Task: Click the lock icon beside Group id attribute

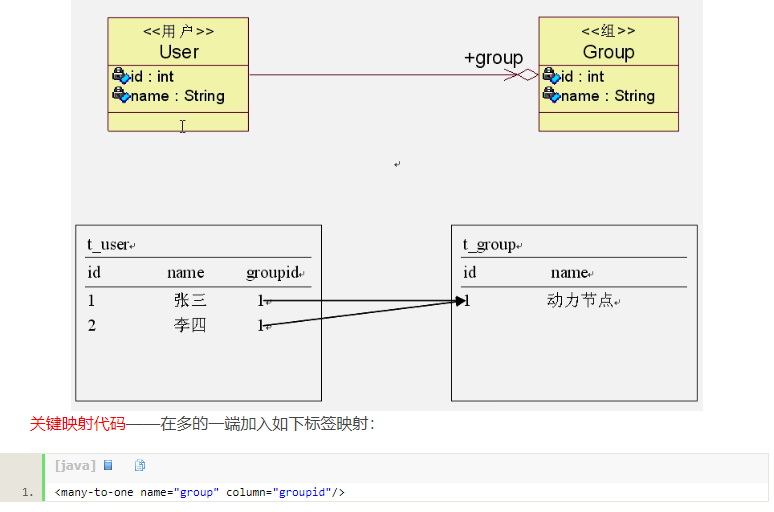Action: click(550, 76)
